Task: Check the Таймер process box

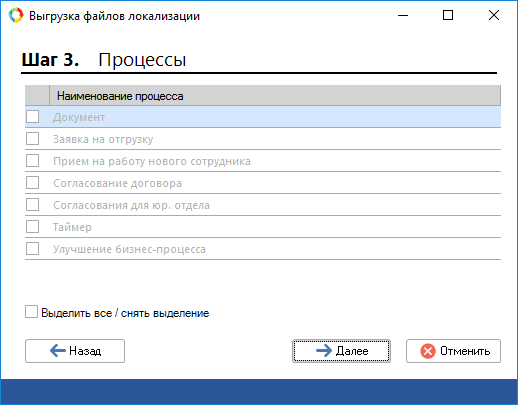Action: tap(32, 227)
